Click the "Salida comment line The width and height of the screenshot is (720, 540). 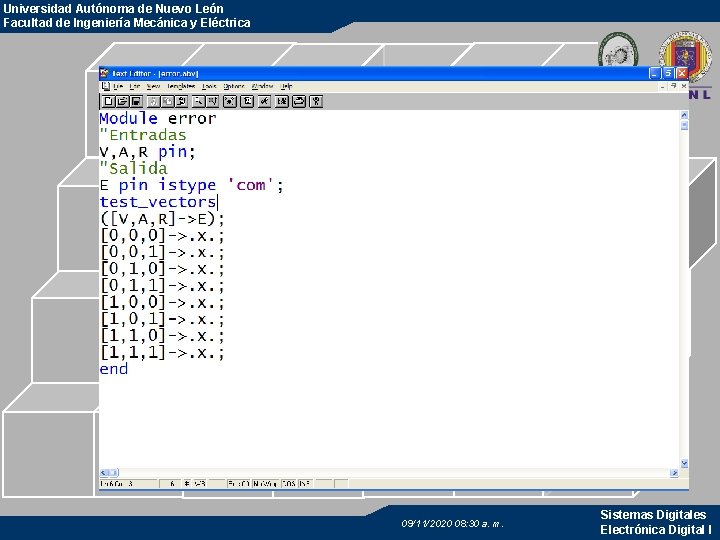(134, 169)
